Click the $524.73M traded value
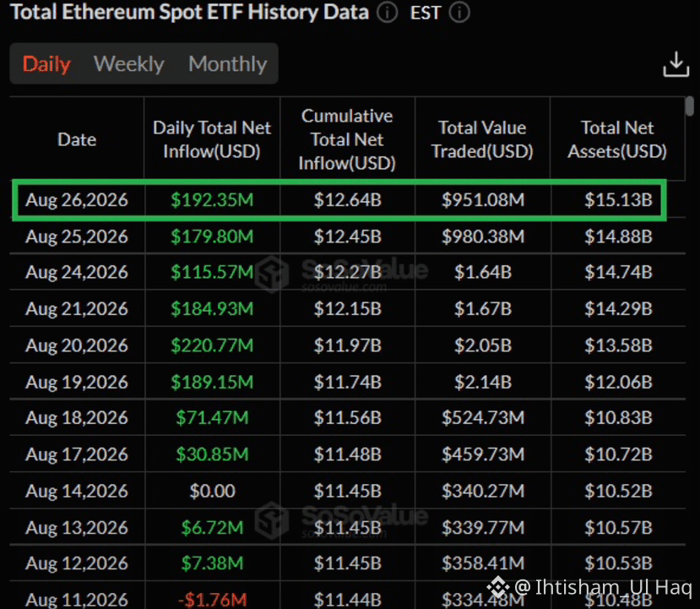The image size is (700, 609). pyautogui.click(x=483, y=417)
